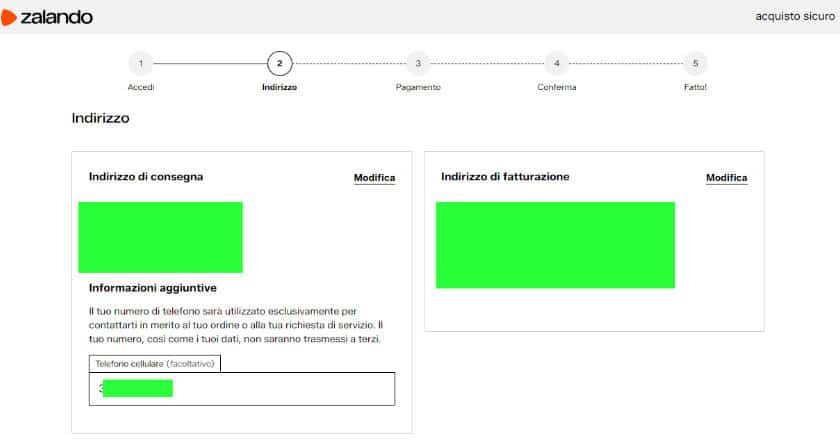The width and height of the screenshot is (840, 440).
Task: Select step 4 Conferma circle
Action: click(557, 64)
